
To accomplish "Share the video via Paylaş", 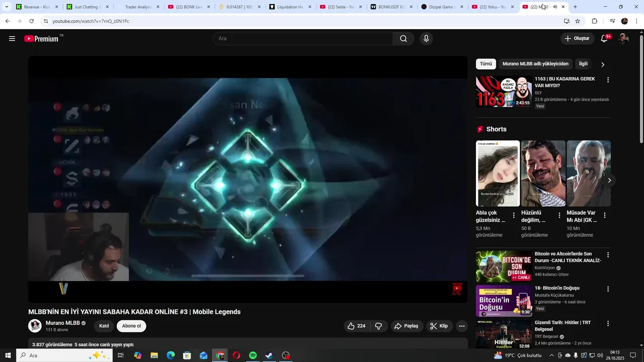I will pos(407,326).
